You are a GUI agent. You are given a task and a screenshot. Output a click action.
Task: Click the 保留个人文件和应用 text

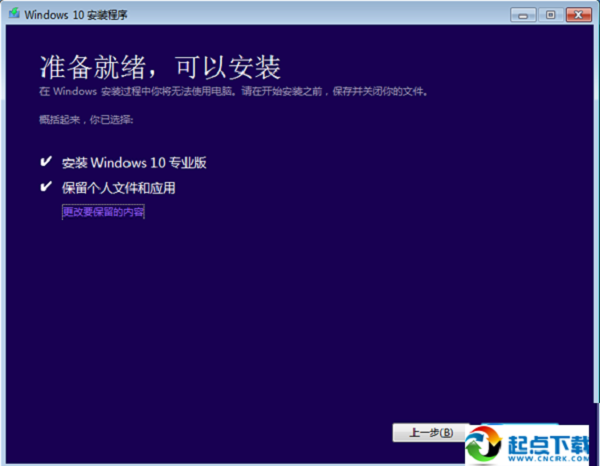pyautogui.click(x=119, y=188)
